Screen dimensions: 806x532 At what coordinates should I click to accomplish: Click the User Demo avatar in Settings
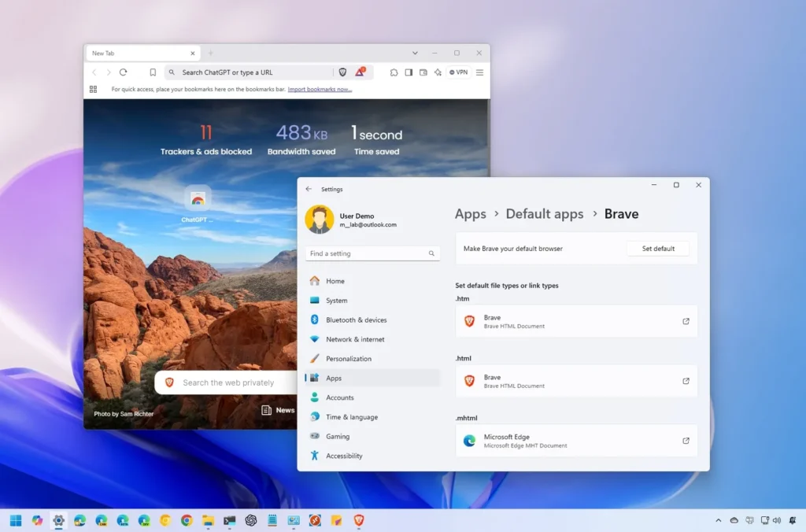point(319,220)
